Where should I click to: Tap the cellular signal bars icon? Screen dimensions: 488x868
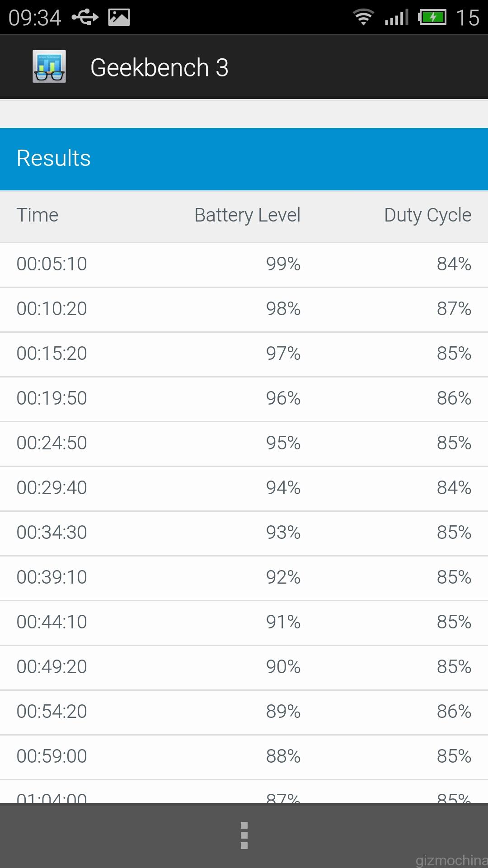point(397,17)
